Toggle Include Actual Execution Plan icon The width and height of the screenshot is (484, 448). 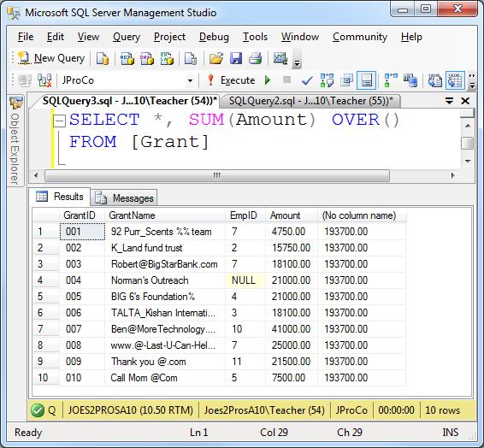(391, 80)
